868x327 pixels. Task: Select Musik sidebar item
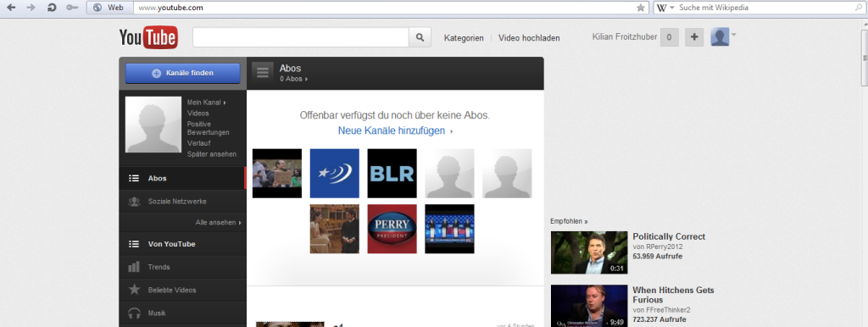click(x=183, y=313)
